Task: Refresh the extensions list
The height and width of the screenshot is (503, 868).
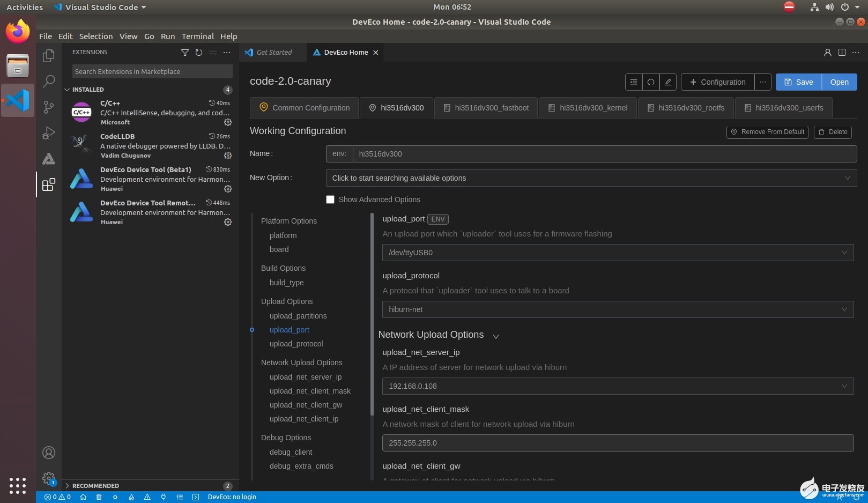Action: tap(199, 53)
